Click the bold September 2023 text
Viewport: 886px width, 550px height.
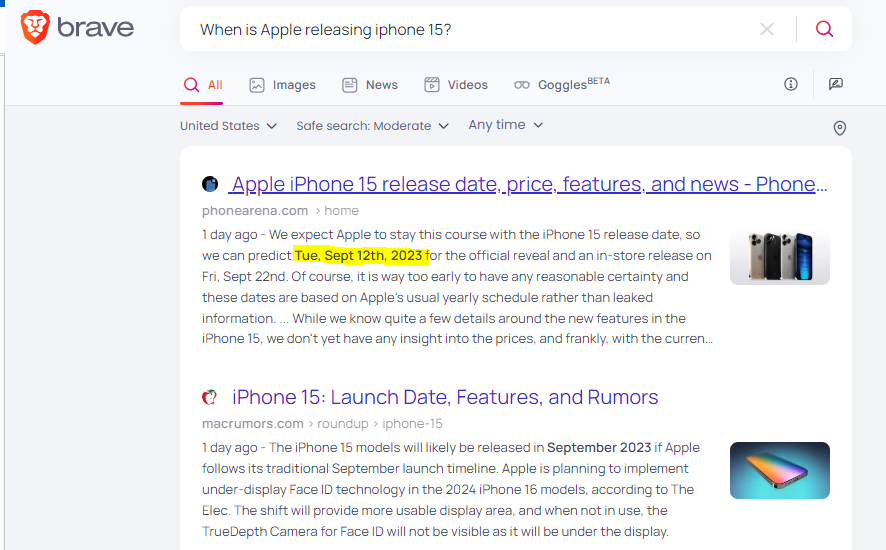[599, 448]
